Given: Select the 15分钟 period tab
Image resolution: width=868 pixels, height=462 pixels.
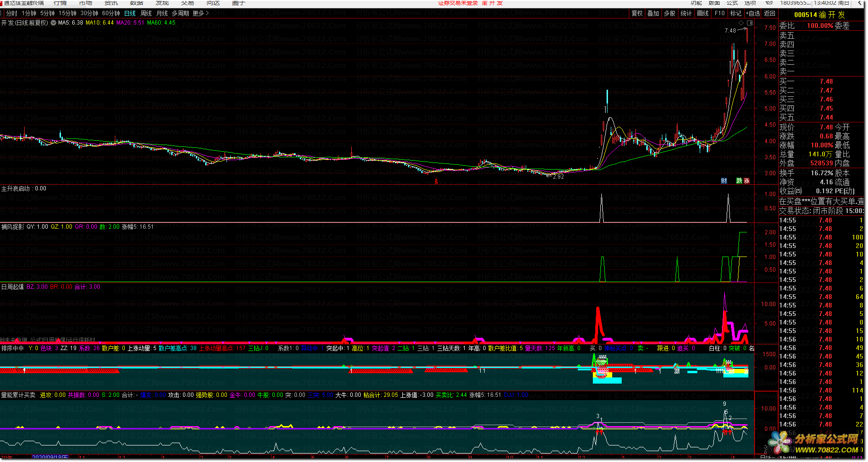Looking at the screenshot, I should 67,13.
